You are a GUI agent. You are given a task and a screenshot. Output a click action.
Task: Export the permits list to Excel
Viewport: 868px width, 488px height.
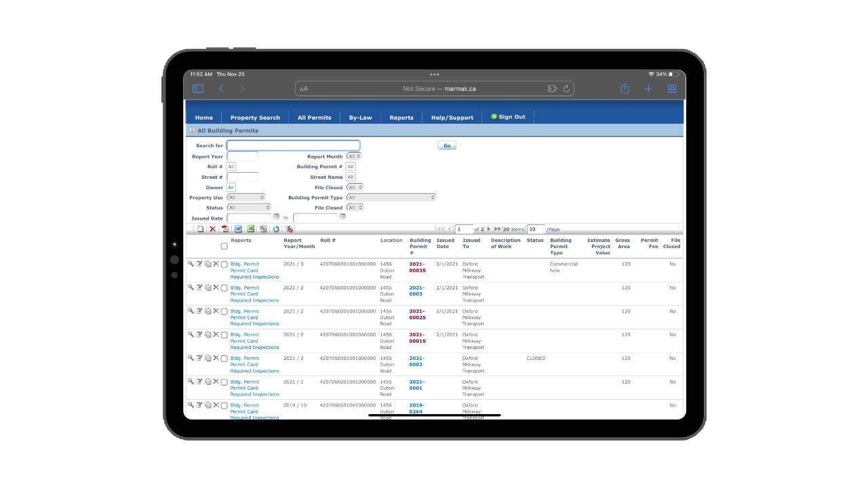250,229
